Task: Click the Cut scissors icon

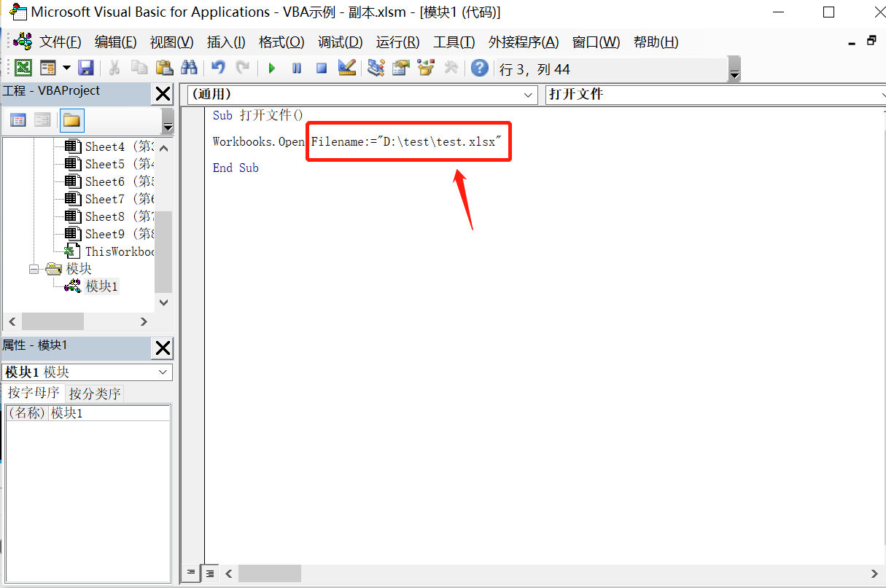Action: click(x=114, y=68)
